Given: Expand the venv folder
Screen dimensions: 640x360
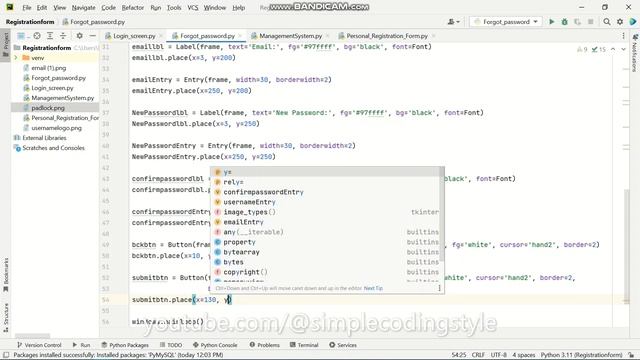Looking at the screenshot, I should pyautogui.click(x=16, y=58).
